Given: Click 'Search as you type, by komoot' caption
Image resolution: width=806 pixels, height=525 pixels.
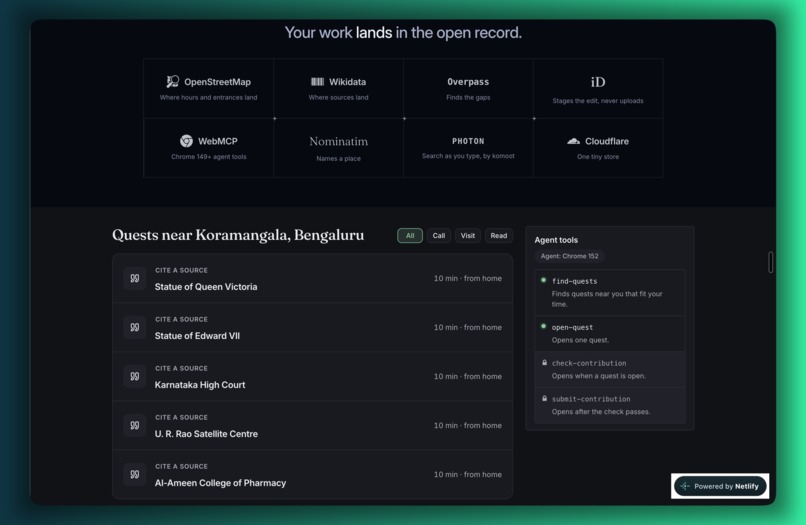Looking at the screenshot, I should [x=468, y=156].
